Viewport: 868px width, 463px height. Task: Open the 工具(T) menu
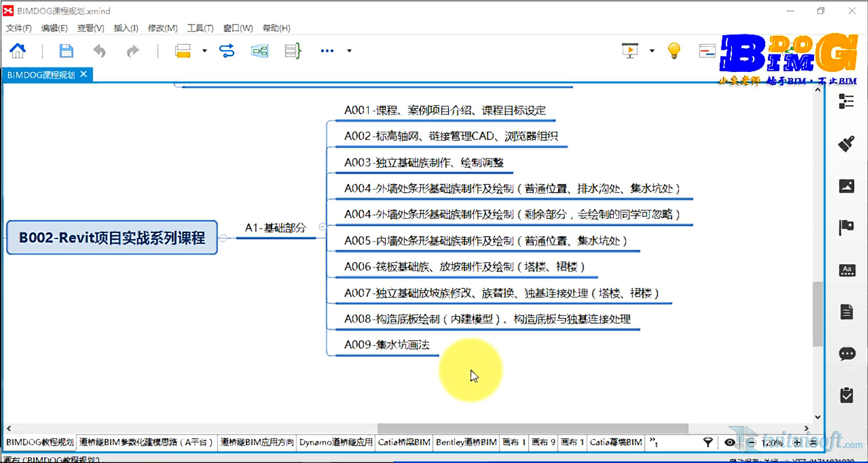click(200, 28)
